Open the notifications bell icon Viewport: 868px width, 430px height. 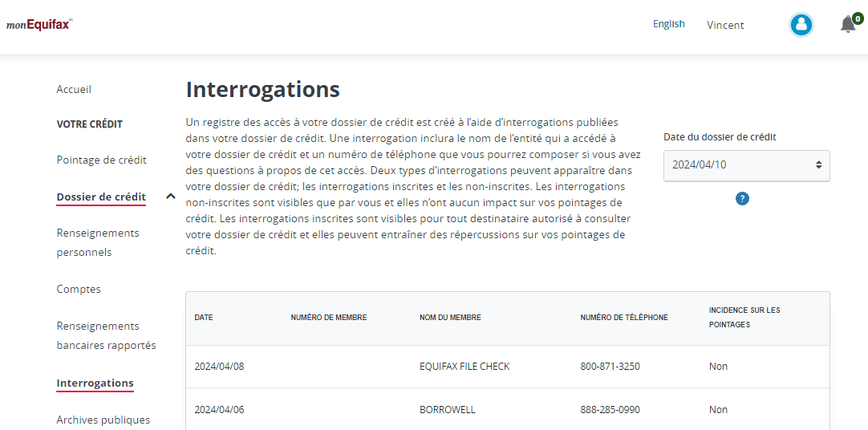(850, 24)
